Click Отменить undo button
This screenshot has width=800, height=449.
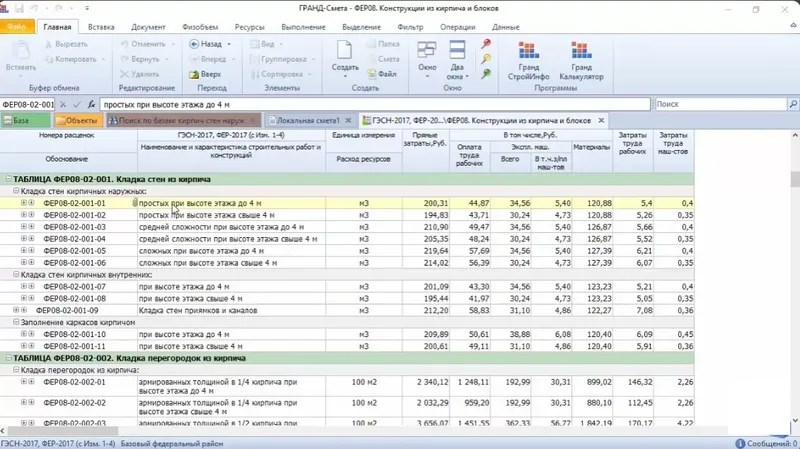coord(144,44)
